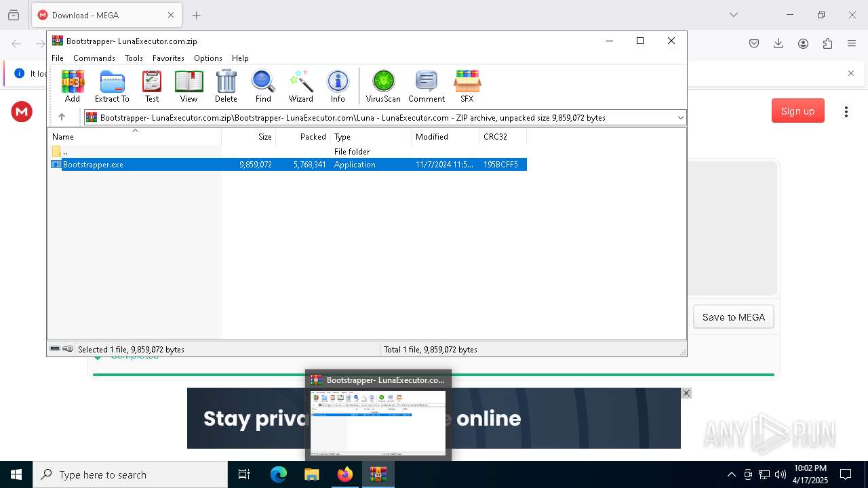The image size is (868, 488).
Task: Open Firefox application hamburger menu
Action: coord(852,43)
